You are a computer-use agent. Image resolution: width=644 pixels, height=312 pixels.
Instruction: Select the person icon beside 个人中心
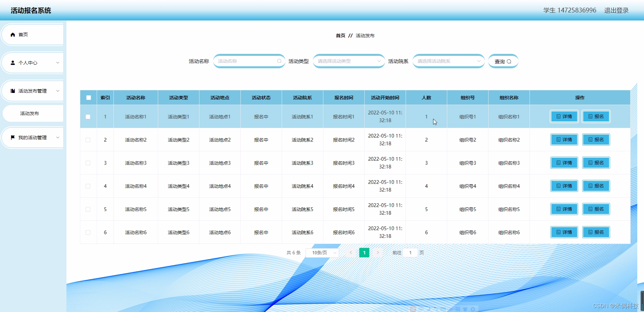(x=13, y=62)
